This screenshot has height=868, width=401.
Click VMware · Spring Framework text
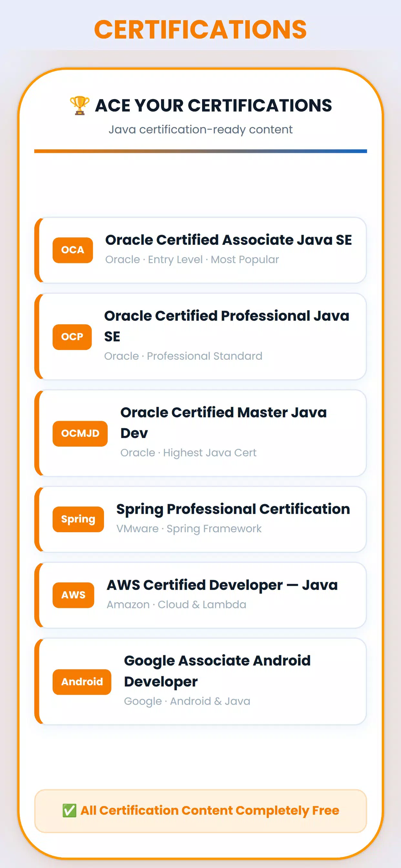coord(189,529)
